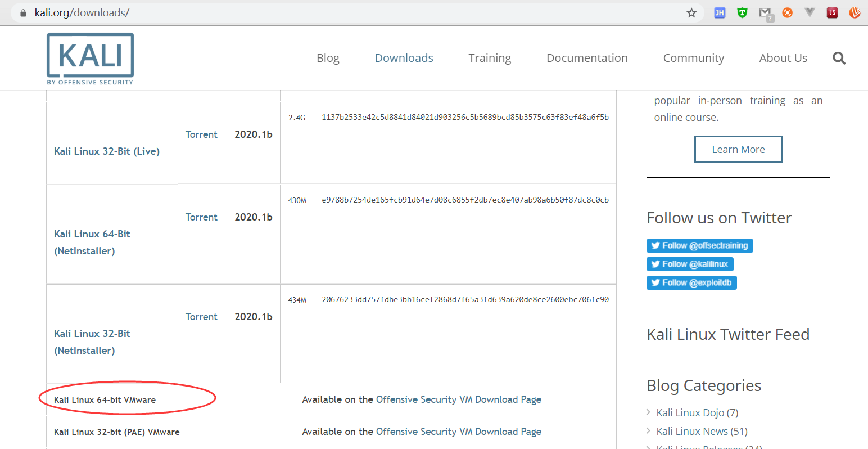
Task: Open VM Download Page link for 32-bit (PAE) VMware
Action: click(x=459, y=432)
